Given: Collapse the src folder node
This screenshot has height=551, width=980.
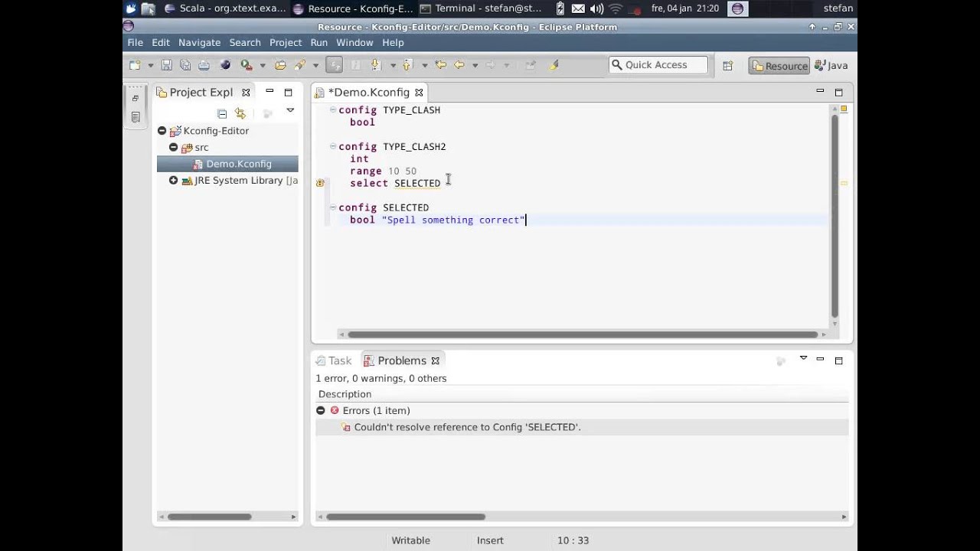Looking at the screenshot, I should 173,147.
